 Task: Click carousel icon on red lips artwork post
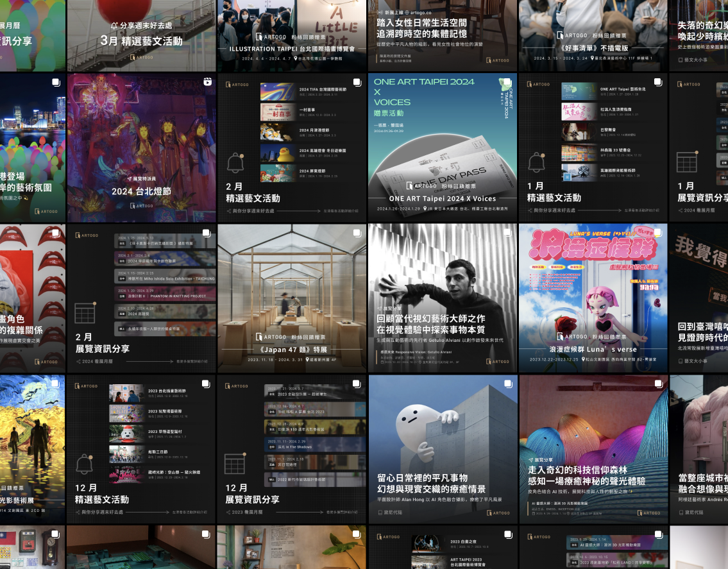[x=56, y=233]
